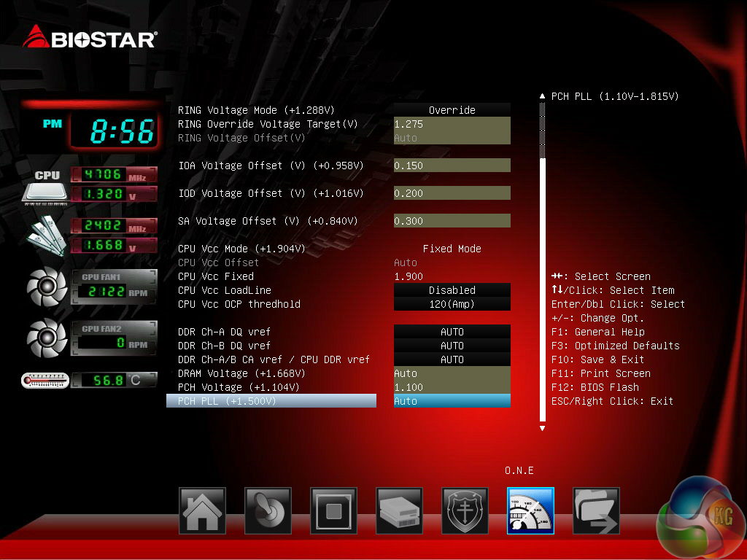
Task: Edit IOA Voltage Offset 0.150 field
Action: point(452,166)
